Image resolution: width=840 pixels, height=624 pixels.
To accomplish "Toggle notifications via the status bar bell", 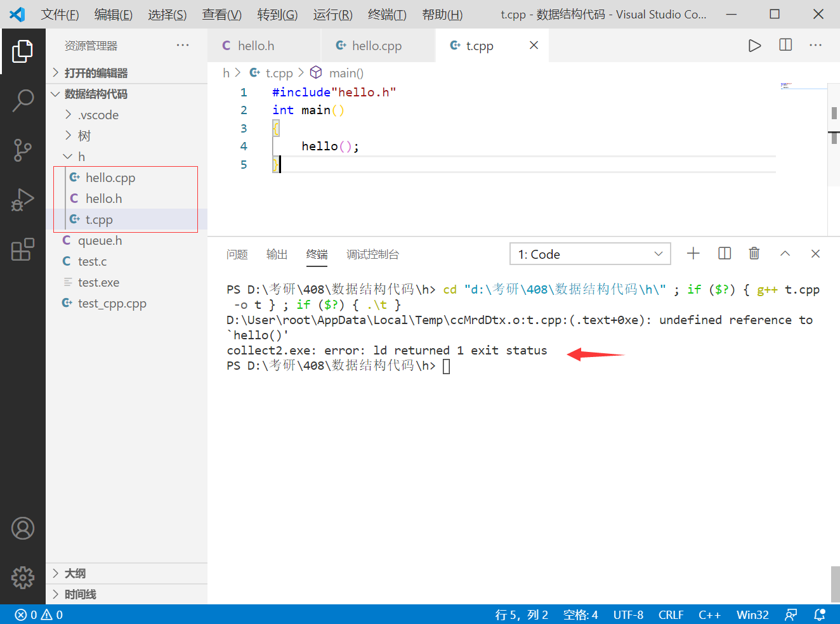I will point(819,614).
